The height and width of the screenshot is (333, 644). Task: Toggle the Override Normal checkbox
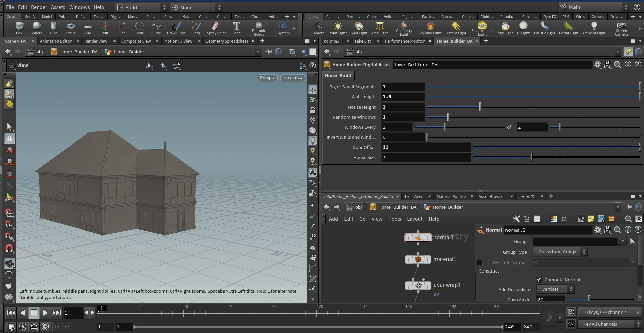pyautogui.click(x=479, y=263)
